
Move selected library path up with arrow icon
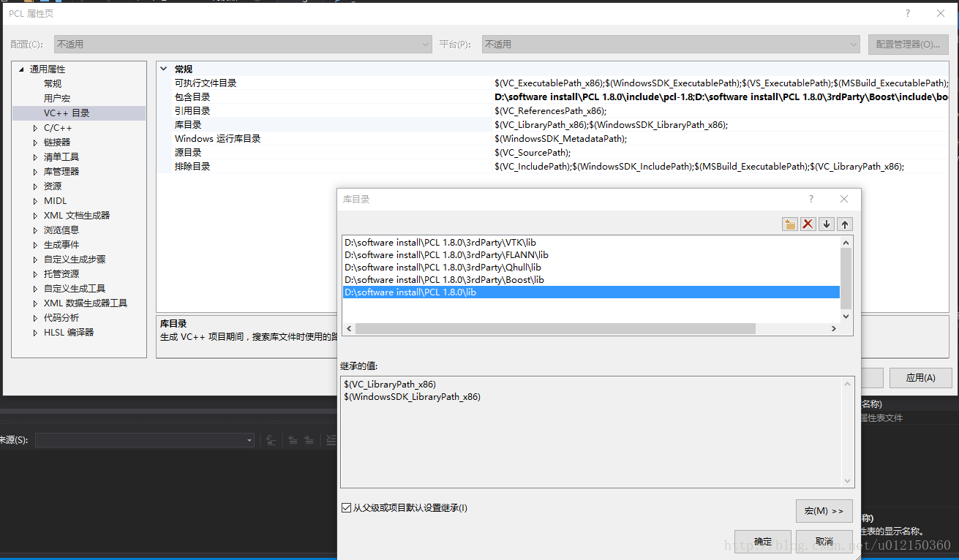click(x=845, y=224)
